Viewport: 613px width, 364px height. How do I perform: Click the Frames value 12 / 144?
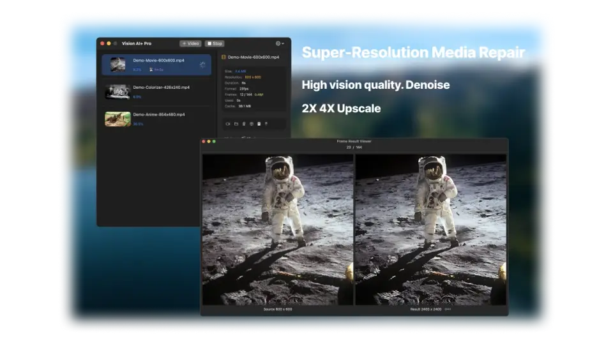coord(246,95)
